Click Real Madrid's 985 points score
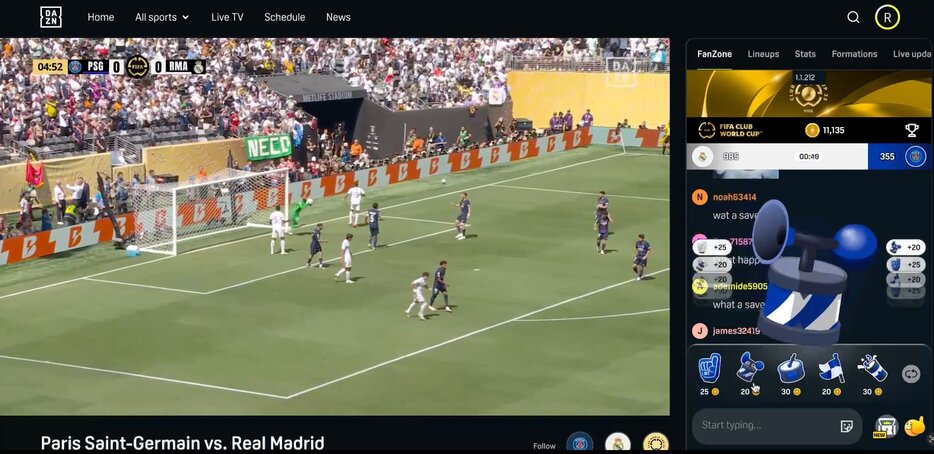 click(x=731, y=157)
